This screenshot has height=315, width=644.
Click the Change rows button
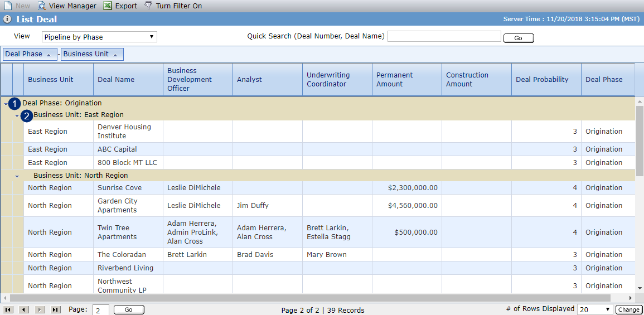pos(628,309)
